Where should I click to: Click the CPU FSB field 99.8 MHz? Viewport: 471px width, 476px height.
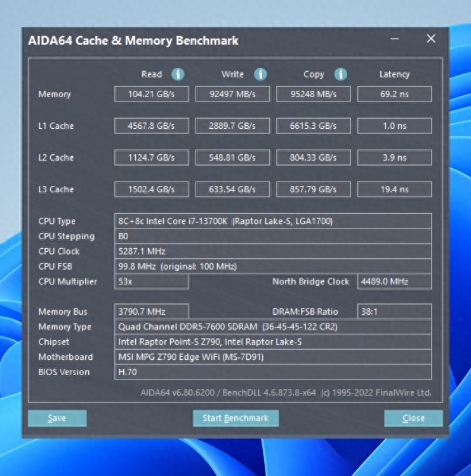(x=273, y=267)
